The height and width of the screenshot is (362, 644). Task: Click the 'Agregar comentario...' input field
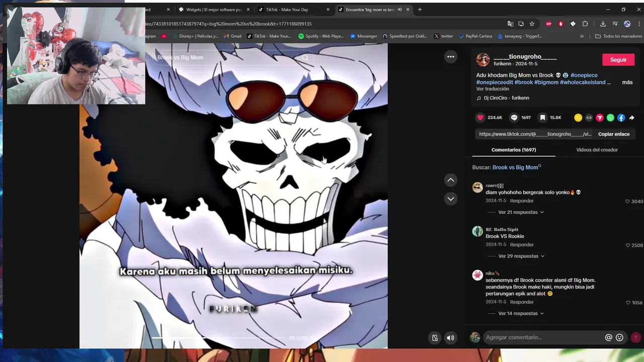[x=543, y=337]
